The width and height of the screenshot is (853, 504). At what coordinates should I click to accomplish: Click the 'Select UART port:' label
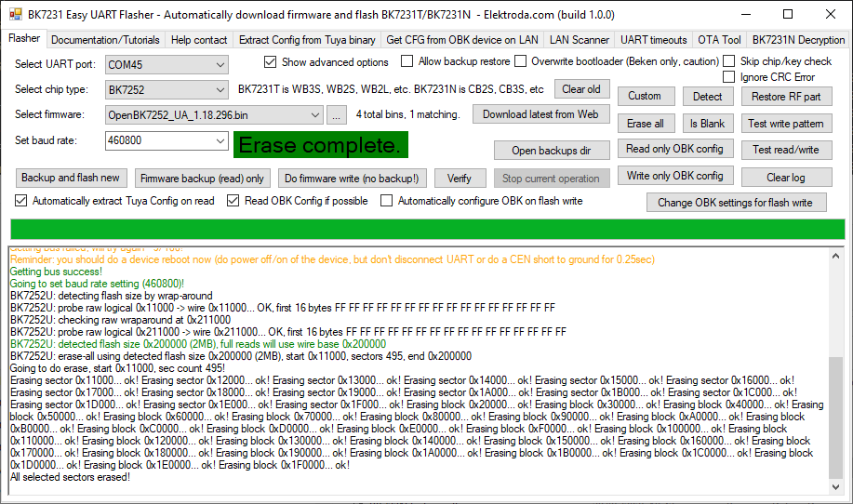[x=55, y=64]
